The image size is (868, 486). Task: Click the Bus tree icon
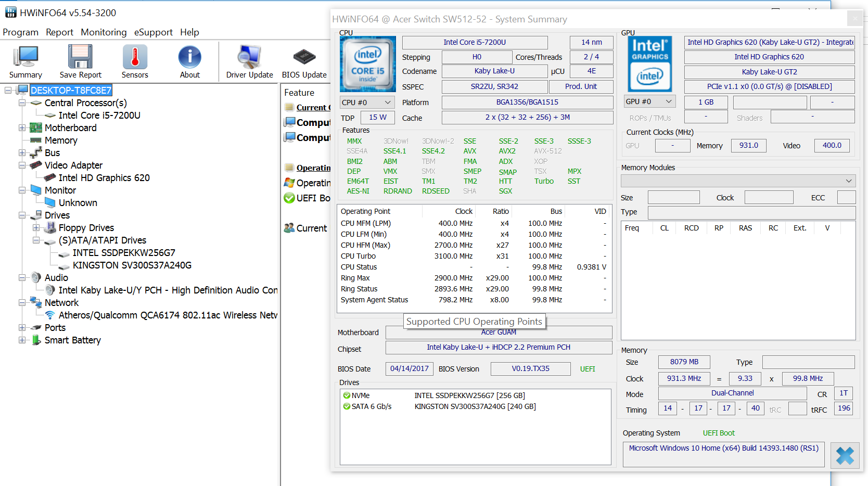click(36, 152)
